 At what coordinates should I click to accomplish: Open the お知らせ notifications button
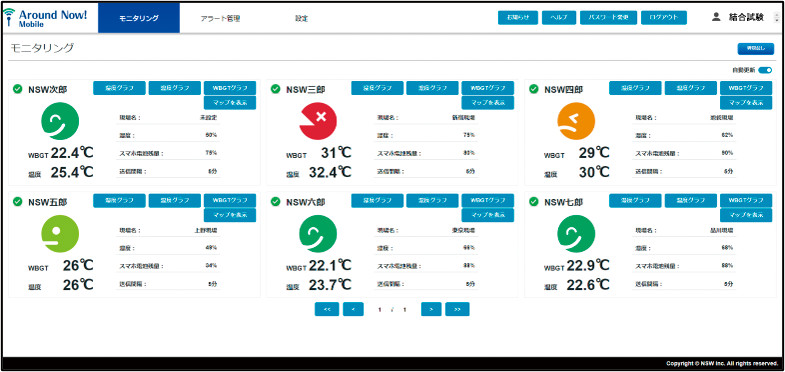pos(518,18)
